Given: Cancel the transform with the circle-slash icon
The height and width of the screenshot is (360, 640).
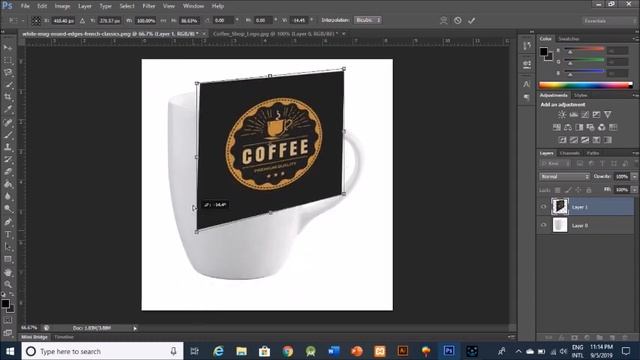Looking at the screenshot, I should click(x=458, y=20).
